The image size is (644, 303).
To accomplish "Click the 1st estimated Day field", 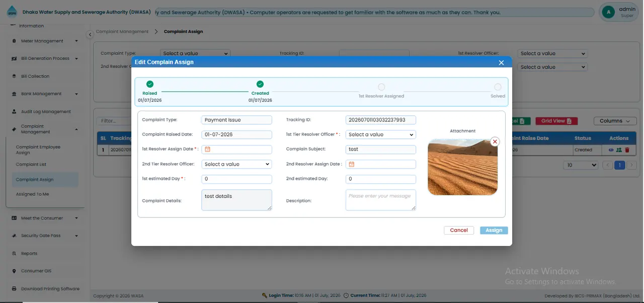I will pyautogui.click(x=236, y=179).
